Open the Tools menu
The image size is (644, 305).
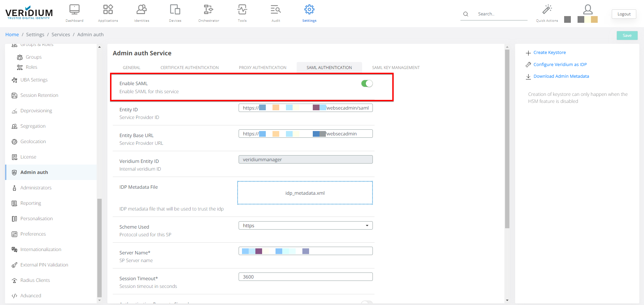(242, 13)
